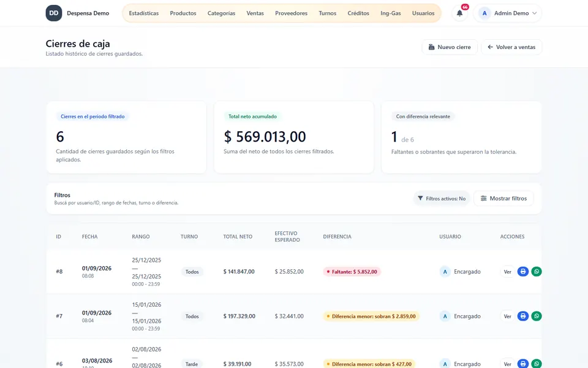Go to Ing-Gas
This screenshot has height=368, width=588.
[390, 13]
